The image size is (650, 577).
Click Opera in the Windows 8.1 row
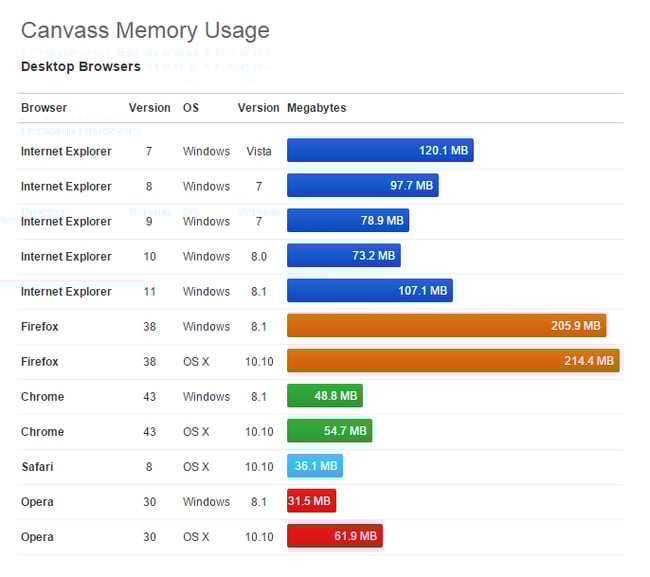[x=37, y=502]
